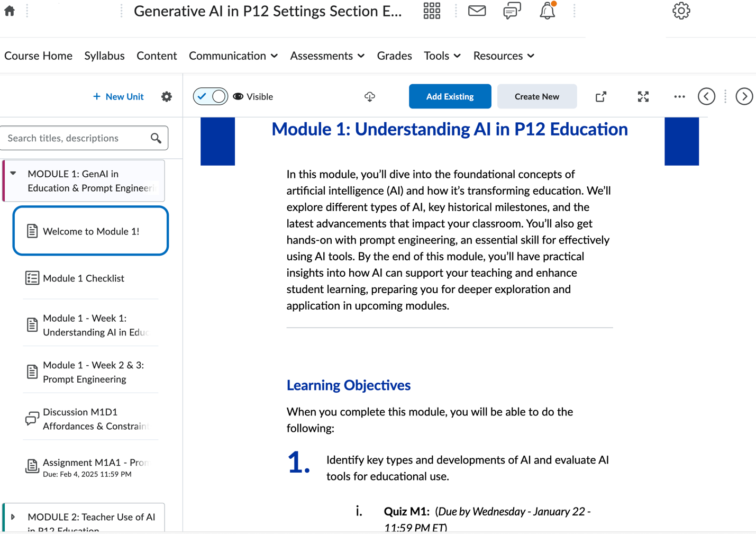
Task: Open the ellipsis more-actions menu
Action: pos(679,96)
